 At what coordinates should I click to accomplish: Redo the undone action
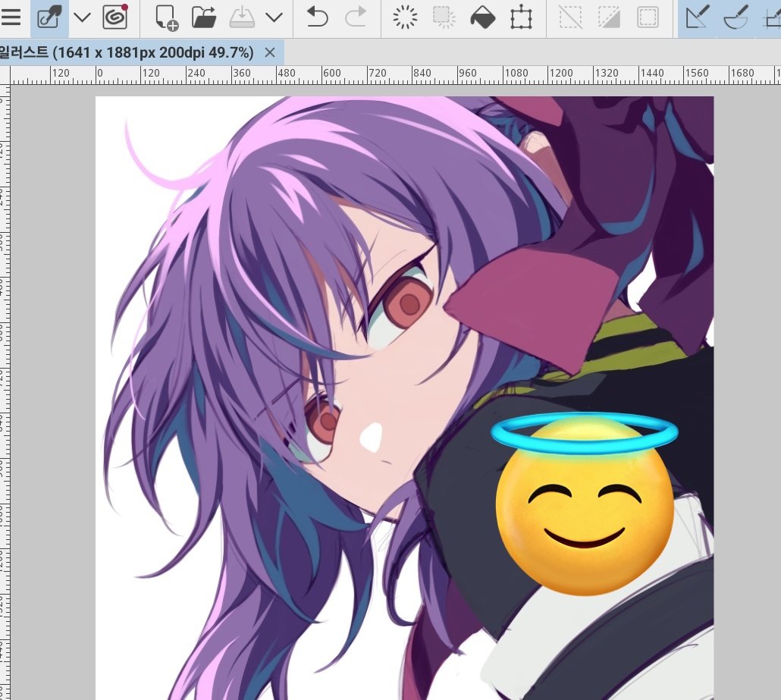(356, 17)
